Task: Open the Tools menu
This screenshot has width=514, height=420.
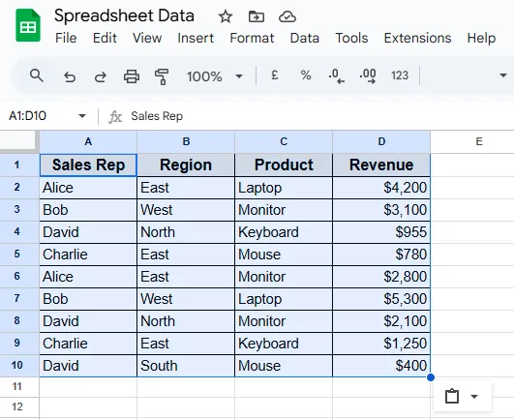Action: coord(351,38)
